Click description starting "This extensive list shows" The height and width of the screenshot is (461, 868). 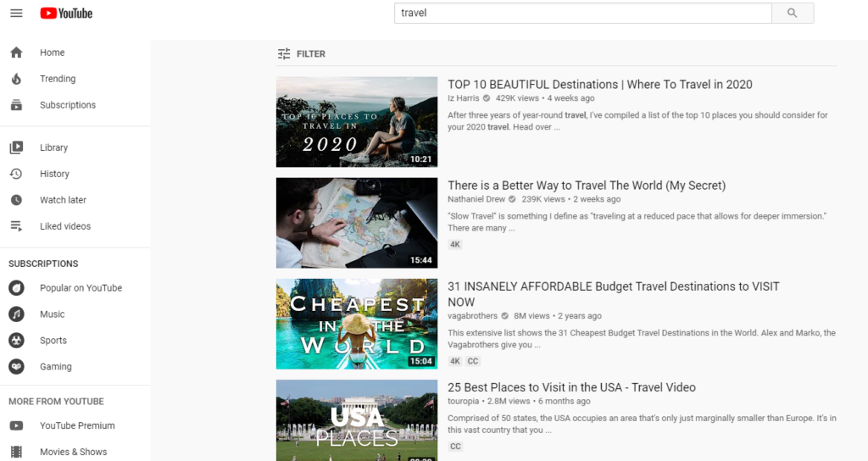coord(642,339)
